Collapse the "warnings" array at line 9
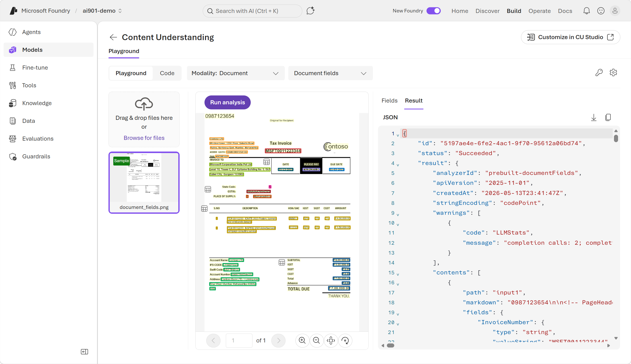Image resolution: width=631 pixels, height=364 pixels. tap(398, 215)
